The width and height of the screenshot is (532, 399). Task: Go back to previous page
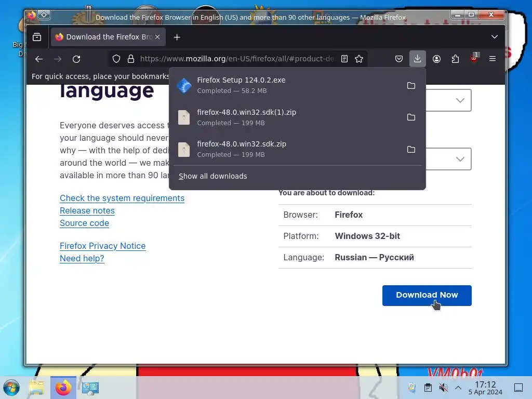(x=39, y=59)
